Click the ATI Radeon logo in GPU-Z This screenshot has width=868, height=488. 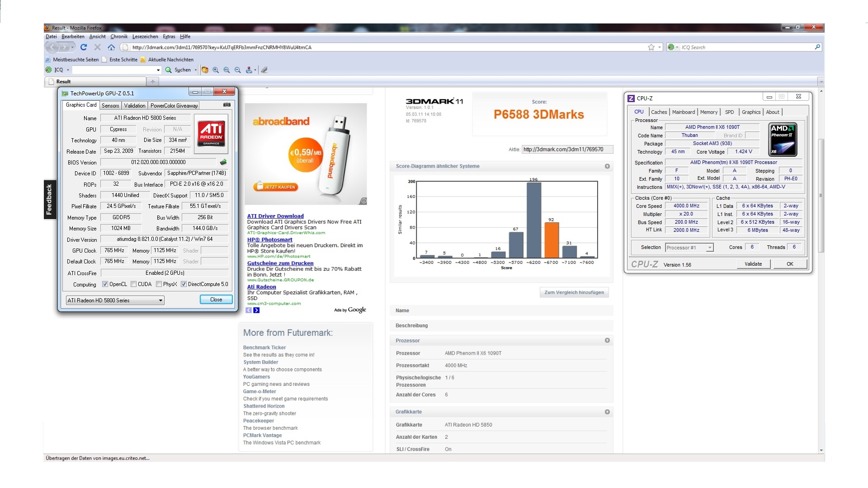(211, 134)
